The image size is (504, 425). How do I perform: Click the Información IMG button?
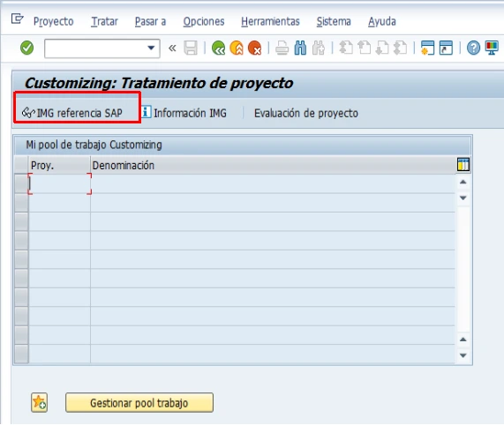tap(184, 113)
